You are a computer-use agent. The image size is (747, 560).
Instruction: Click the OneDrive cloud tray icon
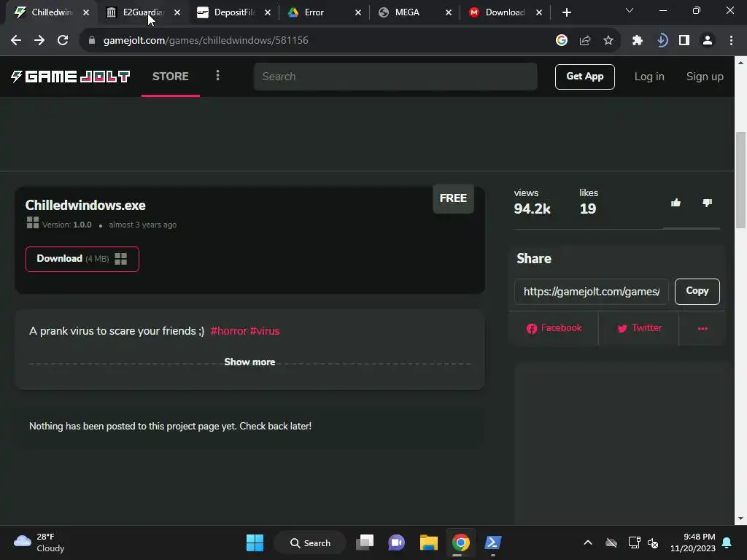pyautogui.click(x=611, y=542)
